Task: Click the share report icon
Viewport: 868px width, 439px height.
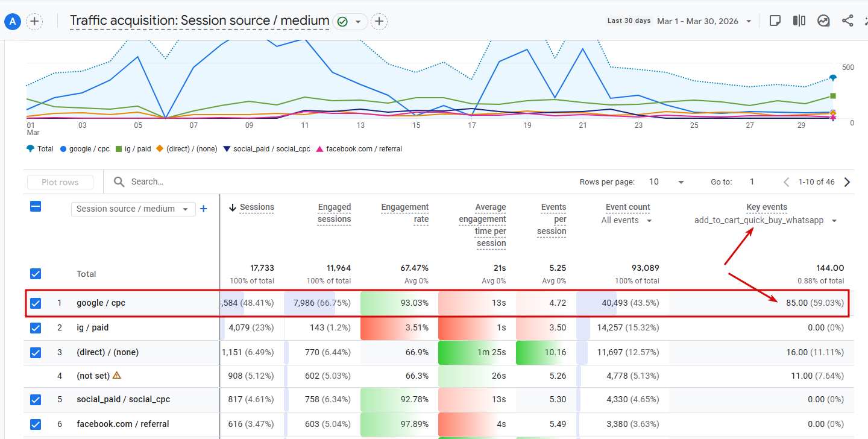Action: 848,21
